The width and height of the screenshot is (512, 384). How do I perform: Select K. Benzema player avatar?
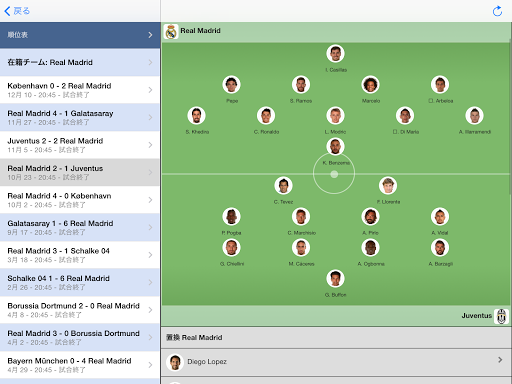click(x=335, y=147)
